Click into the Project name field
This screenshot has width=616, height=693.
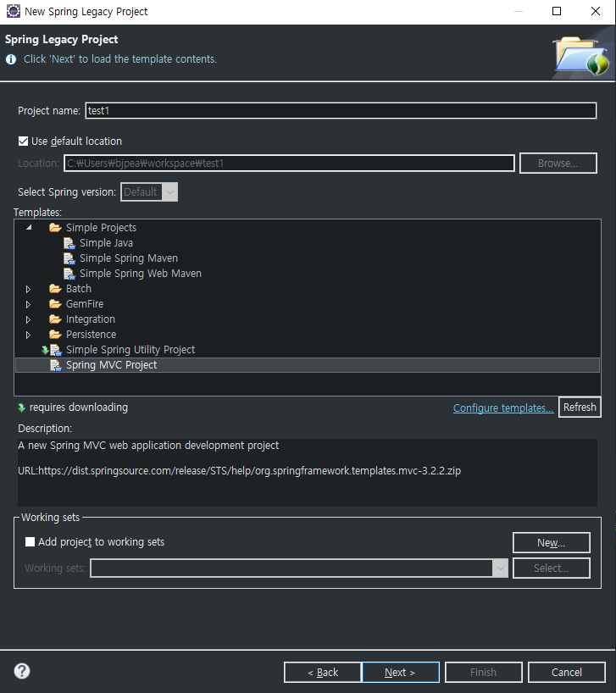click(x=341, y=110)
